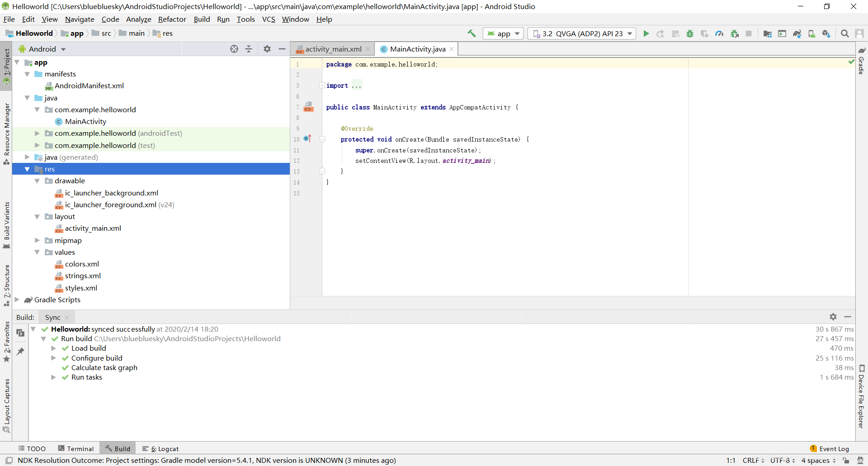Viewport: 868px width, 466px height.
Task: Open the 6: Logcat tool window button
Action: click(x=160, y=448)
